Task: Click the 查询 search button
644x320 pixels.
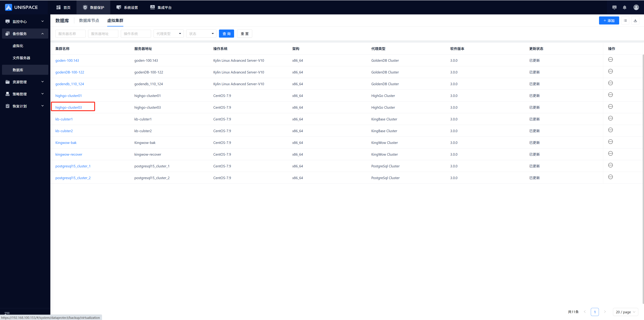Action: point(226,34)
